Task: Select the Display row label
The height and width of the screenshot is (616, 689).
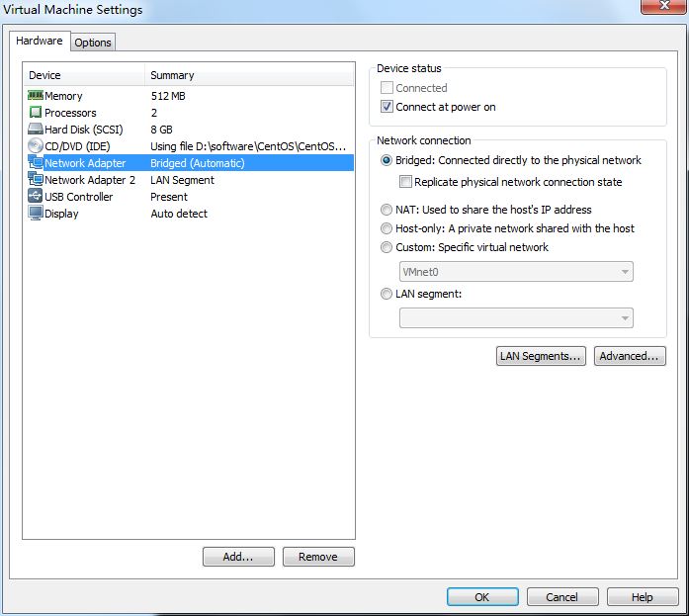Action: (61, 214)
